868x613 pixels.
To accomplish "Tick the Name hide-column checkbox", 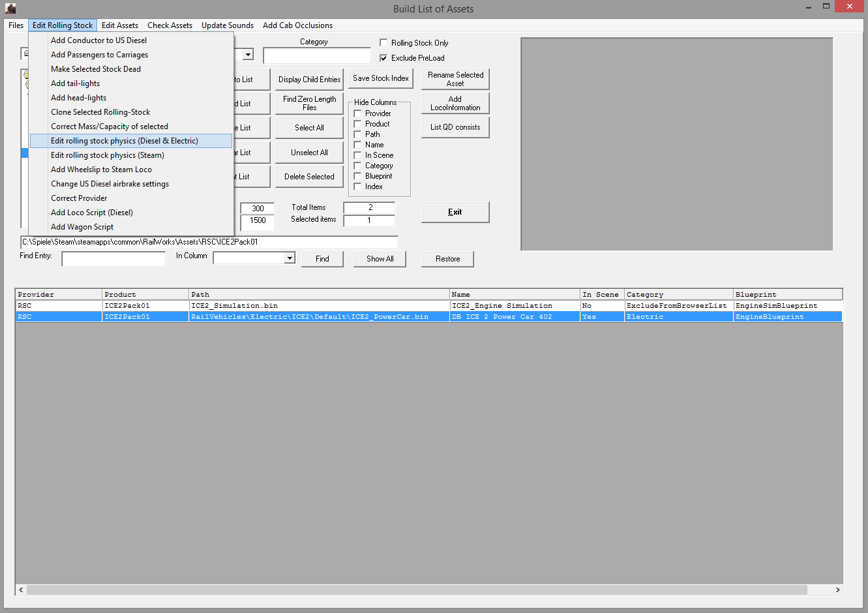I will tap(357, 145).
